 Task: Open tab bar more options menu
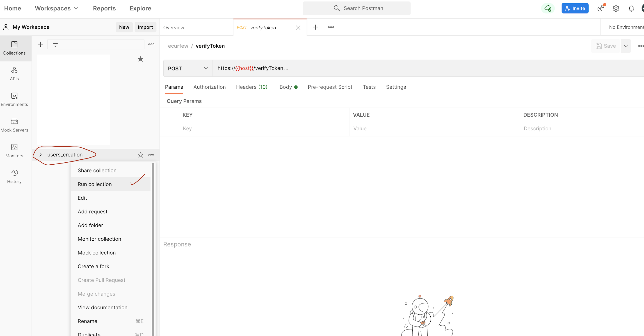[x=331, y=27]
